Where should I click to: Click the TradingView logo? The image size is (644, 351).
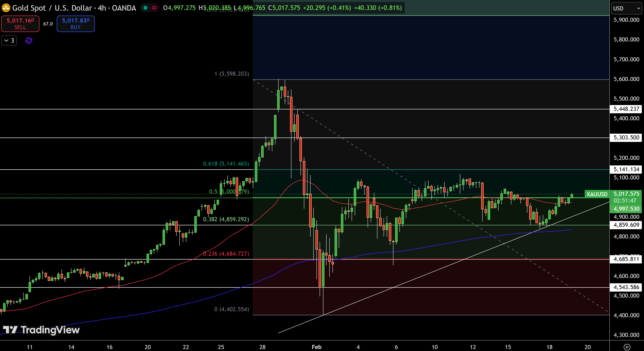pos(41,330)
